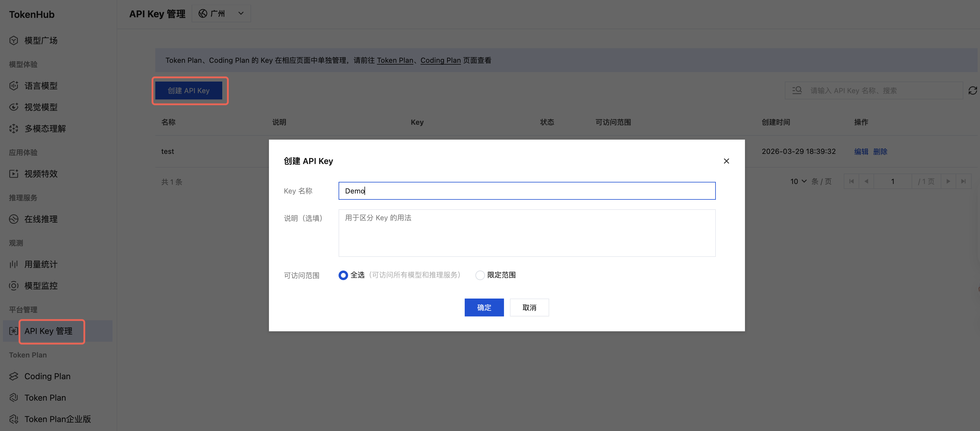
Task: Click the Coding Plan layers icon
Action: [14, 376]
